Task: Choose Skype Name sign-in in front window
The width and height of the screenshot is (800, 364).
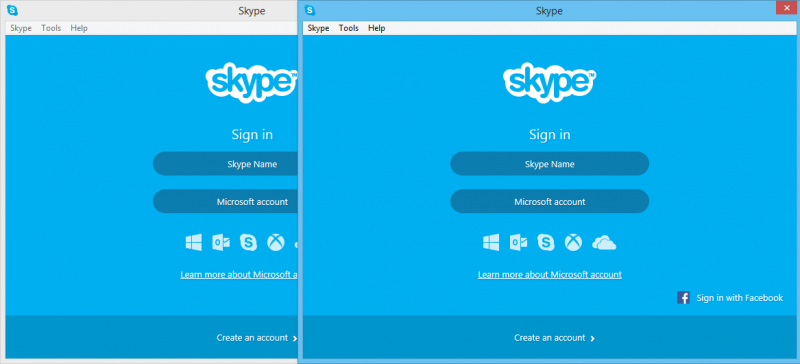Action: click(549, 164)
